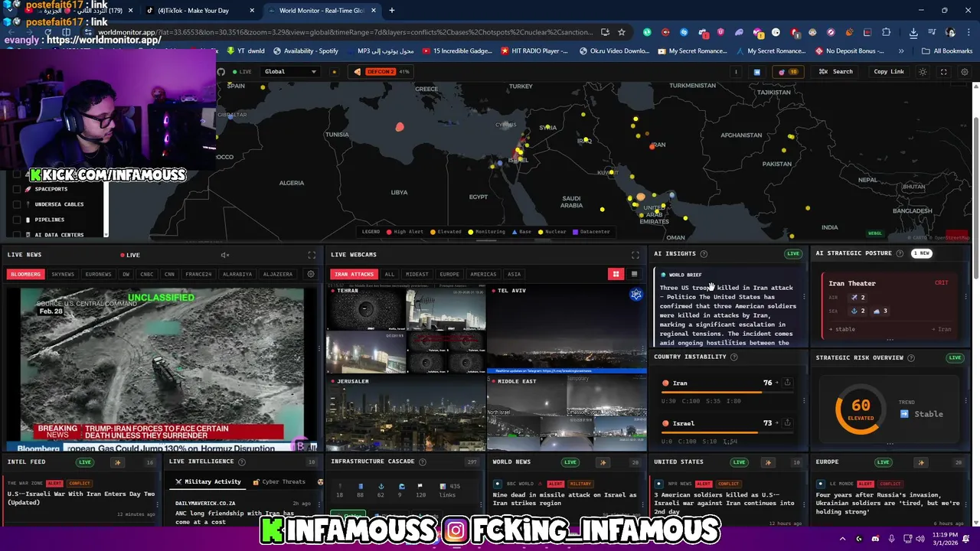Click the Copy Link button
Viewport: 980px width, 551px height.
tap(889, 72)
